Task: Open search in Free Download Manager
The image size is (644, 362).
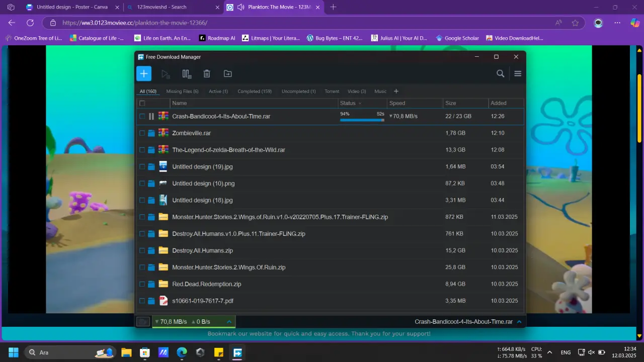Action: coord(501,73)
